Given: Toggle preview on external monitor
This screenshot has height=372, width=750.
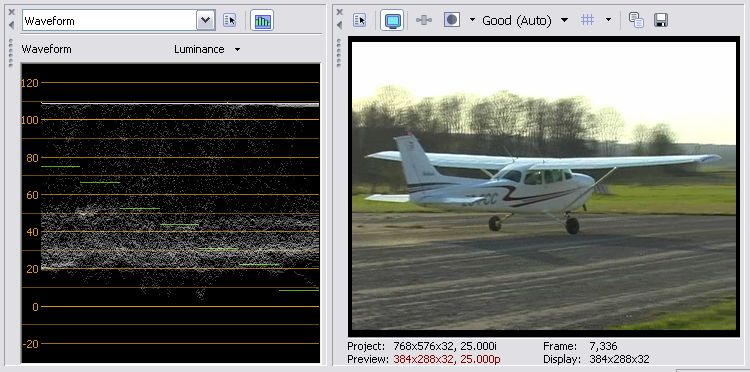Looking at the screenshot, I should pos(392,20).
